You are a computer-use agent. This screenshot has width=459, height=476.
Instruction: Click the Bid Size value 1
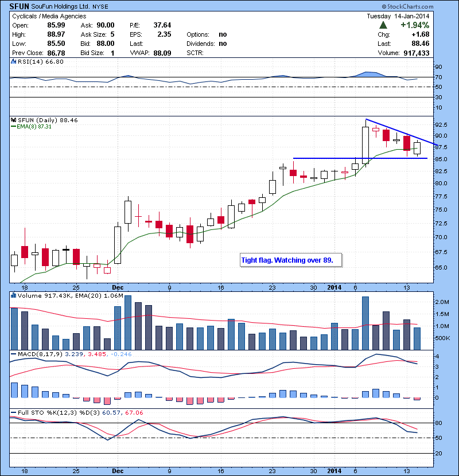(112, 53)
